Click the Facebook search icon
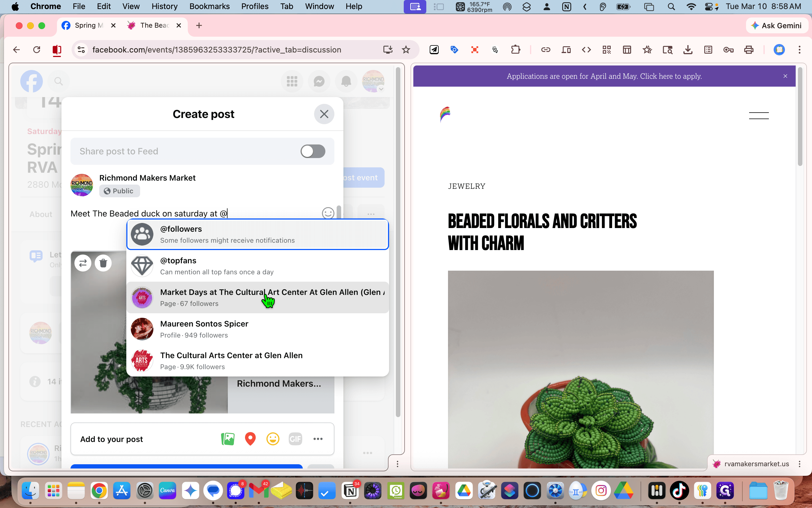812x508 pixels. pyautogui.click(x=58, y=81)
